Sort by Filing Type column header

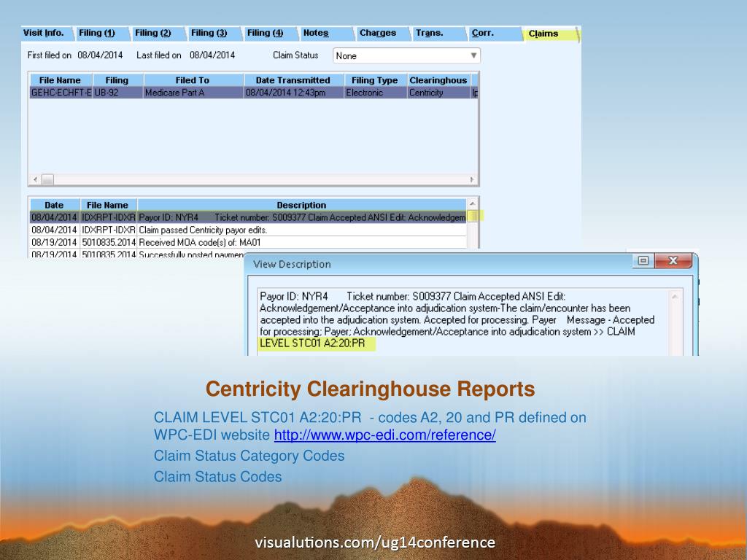tap(375, 80)
